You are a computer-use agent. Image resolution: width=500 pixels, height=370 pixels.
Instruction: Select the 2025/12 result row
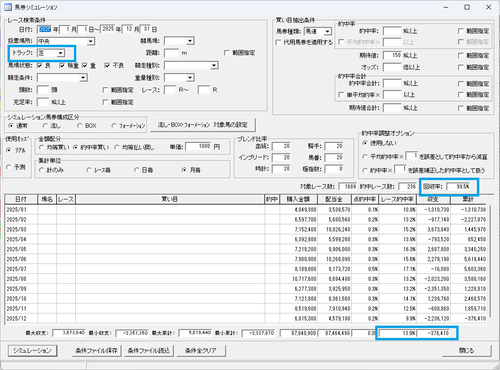246,318
